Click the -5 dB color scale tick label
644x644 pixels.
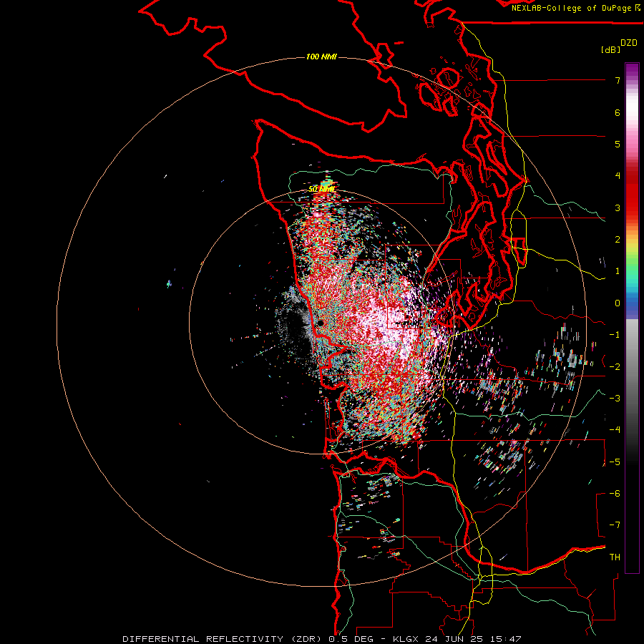pyautogui.click(x=615, y=462)
